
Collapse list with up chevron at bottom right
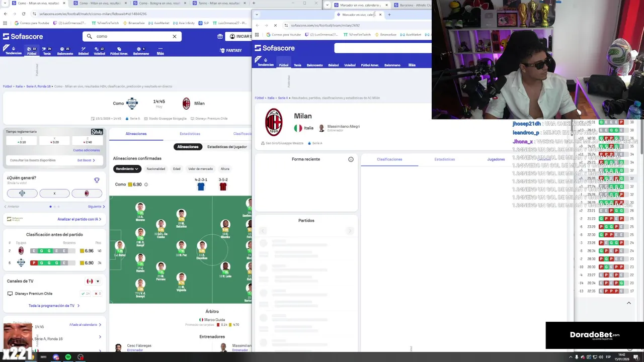[628, 303]
